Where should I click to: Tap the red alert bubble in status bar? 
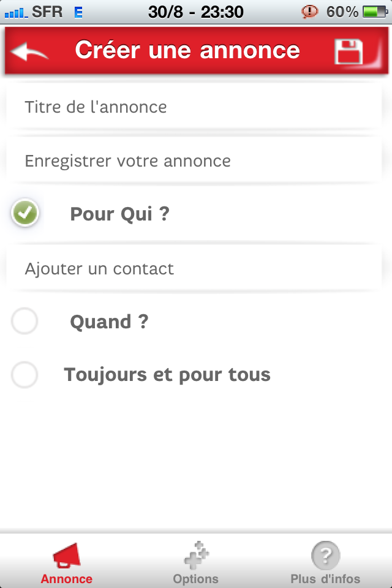click(x=309, y=12)
